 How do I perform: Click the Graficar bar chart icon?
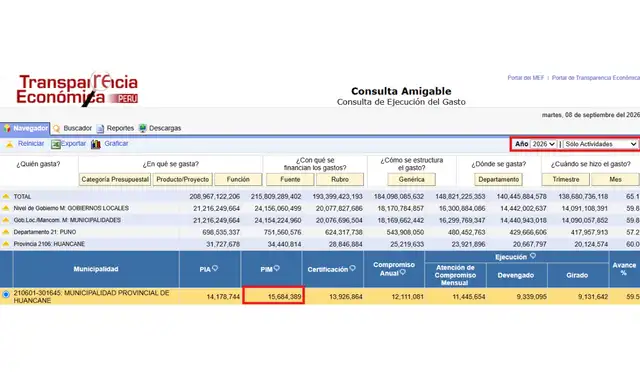coord(96,144)
